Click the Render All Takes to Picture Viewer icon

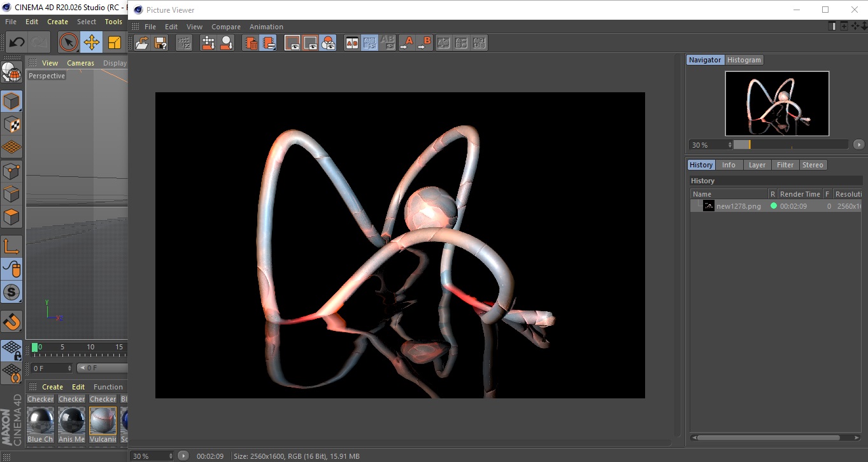(x=208, y=43)
